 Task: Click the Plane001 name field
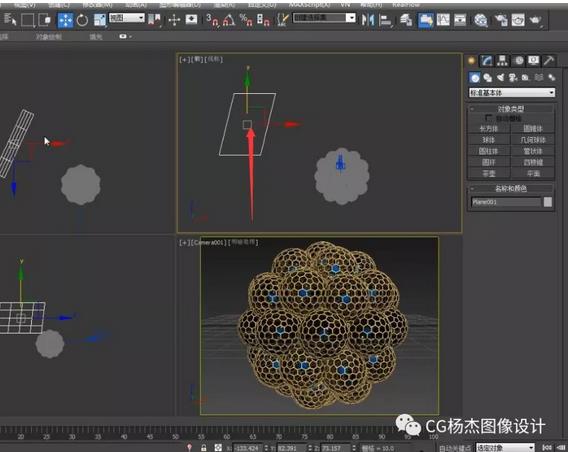[x=506, y=202]
